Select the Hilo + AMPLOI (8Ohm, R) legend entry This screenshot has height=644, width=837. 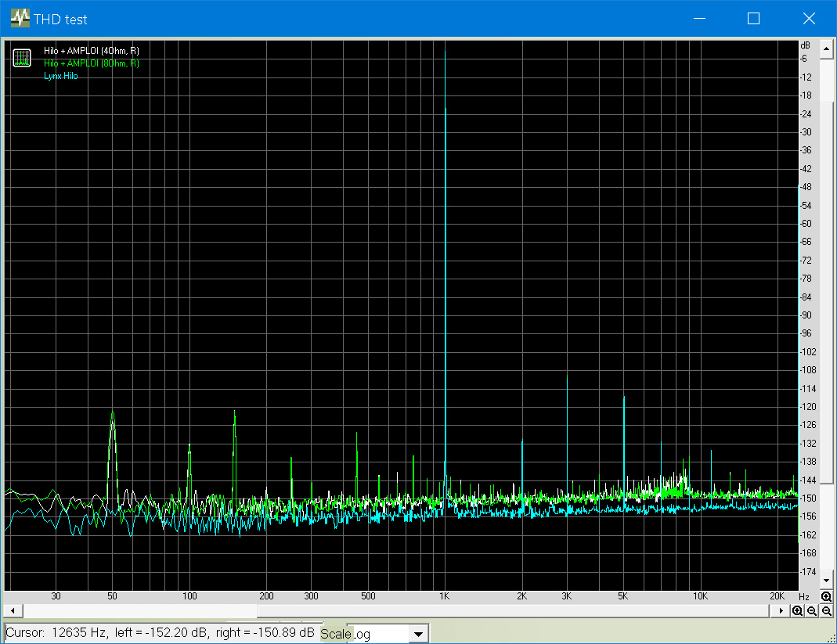click(92, 63)
